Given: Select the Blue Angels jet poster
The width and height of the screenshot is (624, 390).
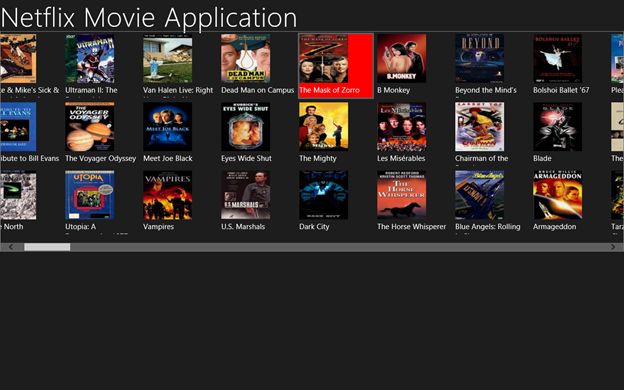Looking at the screenshot, I should (480, 195).
